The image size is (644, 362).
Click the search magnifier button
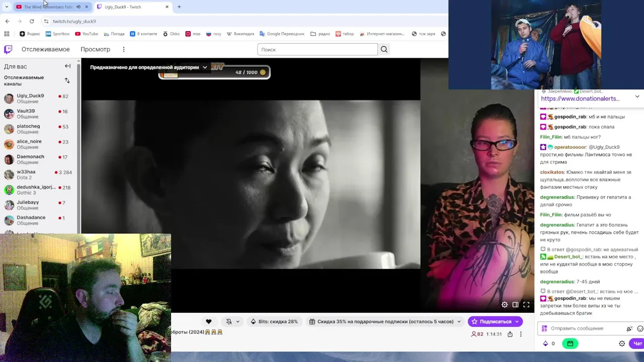coord(384,49)
